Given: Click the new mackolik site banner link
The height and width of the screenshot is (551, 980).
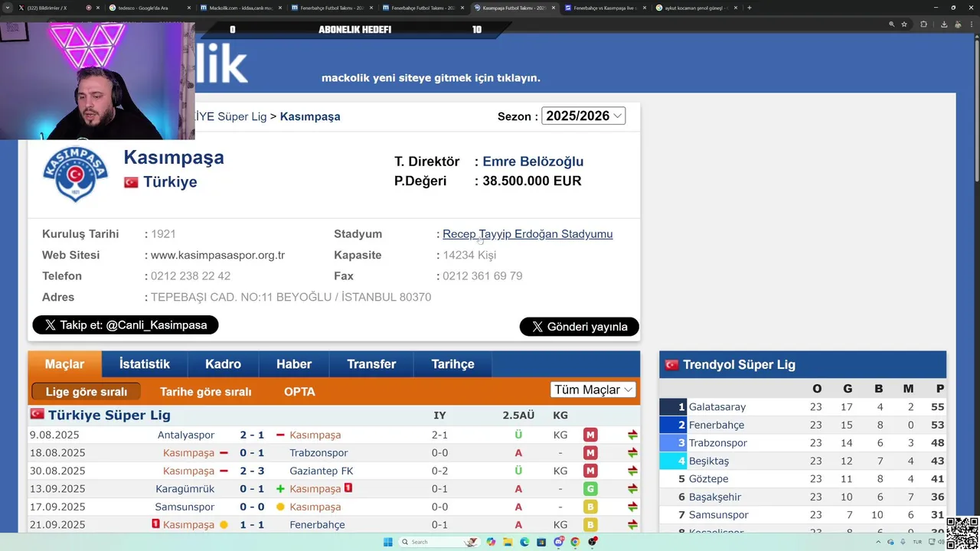Looking at the screenshot, I should click(431, 78).
